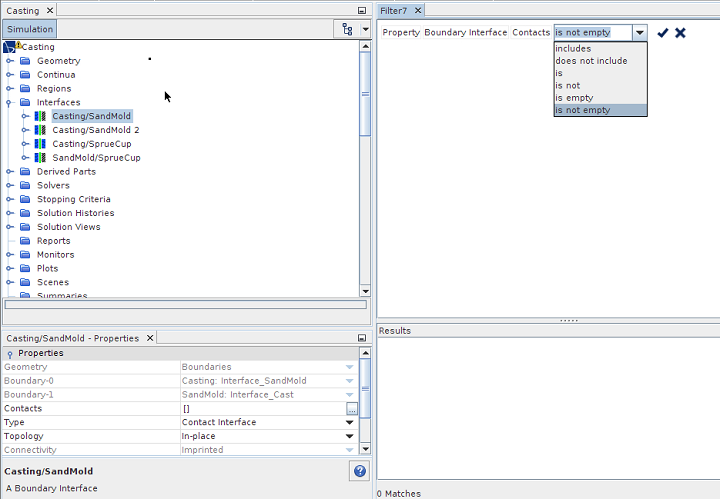Click the Casting/SandMold 2 interface icon
This screenshot has width=720, height=499.
click(x=40, y=130)
